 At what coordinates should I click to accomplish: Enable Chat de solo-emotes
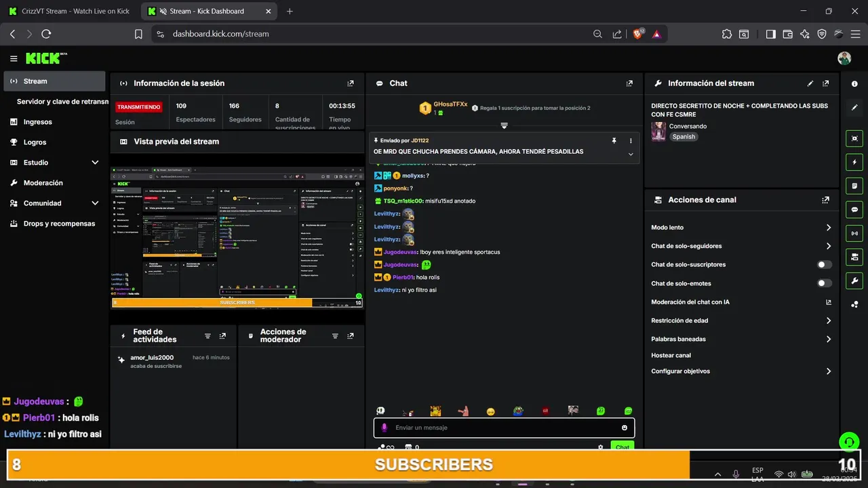click(x=825, y=283)
